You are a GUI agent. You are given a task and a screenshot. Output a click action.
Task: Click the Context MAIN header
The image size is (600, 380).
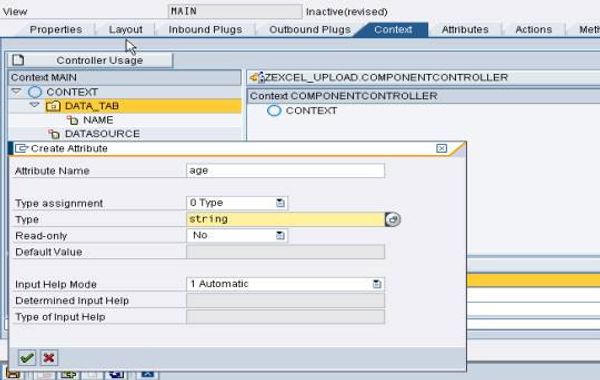point(124,78)
